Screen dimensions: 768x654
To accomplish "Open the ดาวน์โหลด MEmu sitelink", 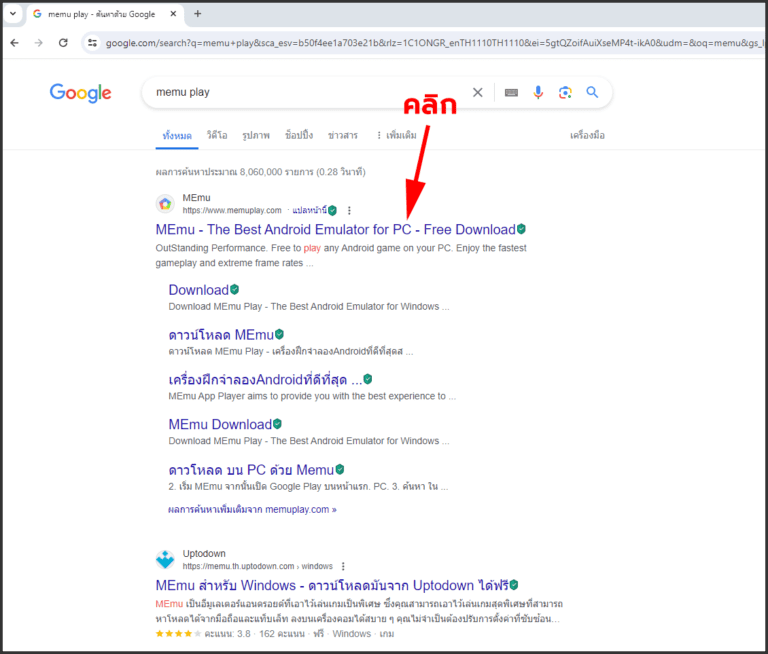I will [220, 334].
